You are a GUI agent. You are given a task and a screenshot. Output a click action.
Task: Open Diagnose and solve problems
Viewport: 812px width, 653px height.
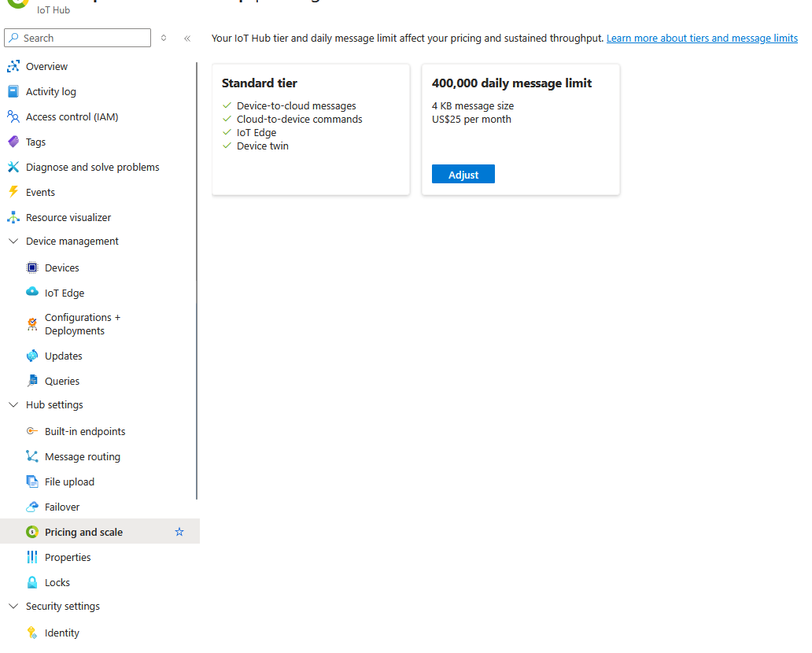point(93,168)
